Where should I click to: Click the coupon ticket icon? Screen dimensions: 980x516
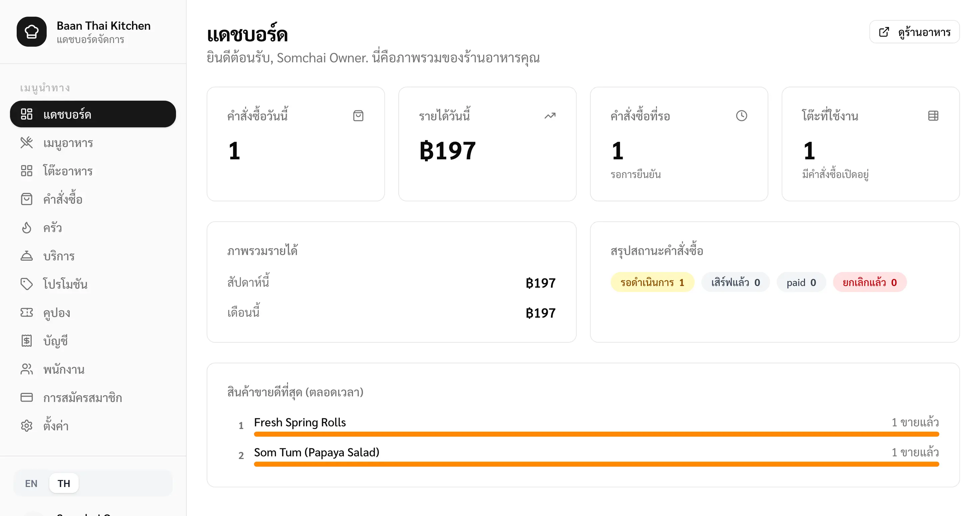(27, 312)
